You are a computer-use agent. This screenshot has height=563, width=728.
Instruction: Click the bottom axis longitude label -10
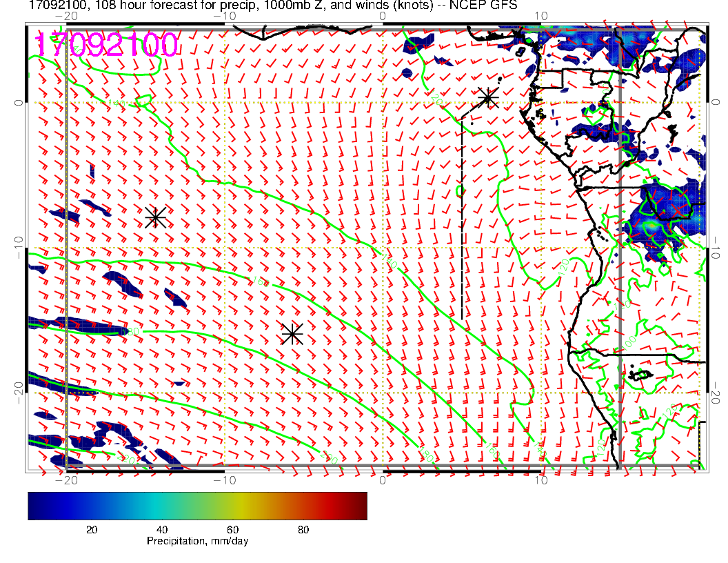point(225,478)
